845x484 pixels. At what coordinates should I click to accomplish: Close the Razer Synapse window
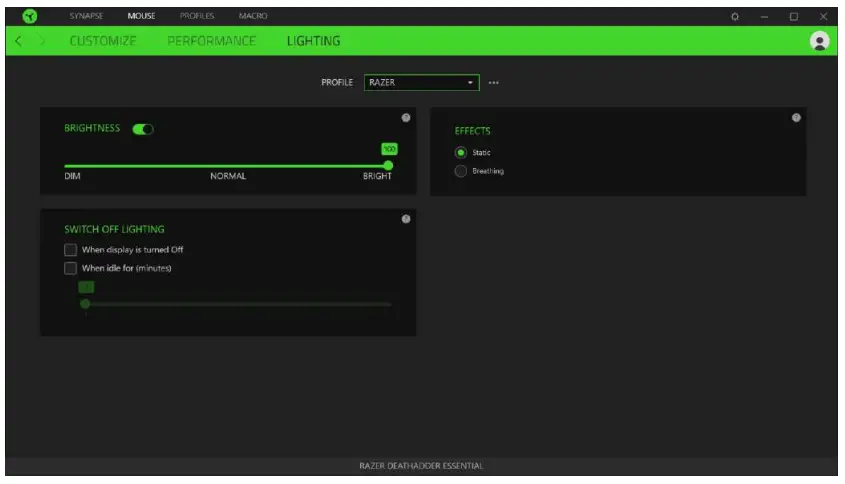tap(823, 17)
